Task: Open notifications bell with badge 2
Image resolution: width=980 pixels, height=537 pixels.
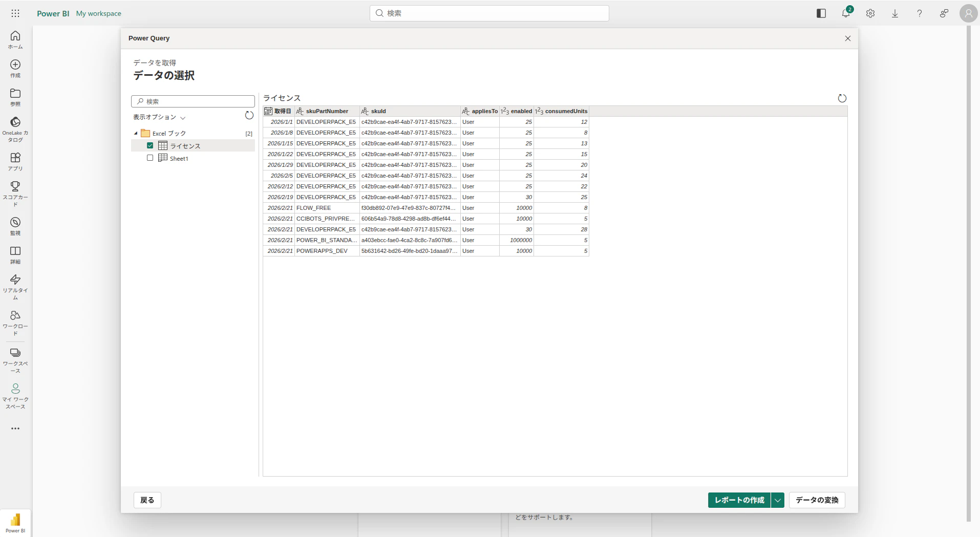Action: tap(846, 13)
